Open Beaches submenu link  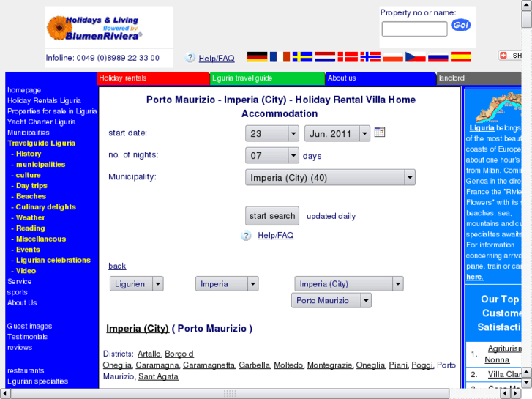(31, 196)
